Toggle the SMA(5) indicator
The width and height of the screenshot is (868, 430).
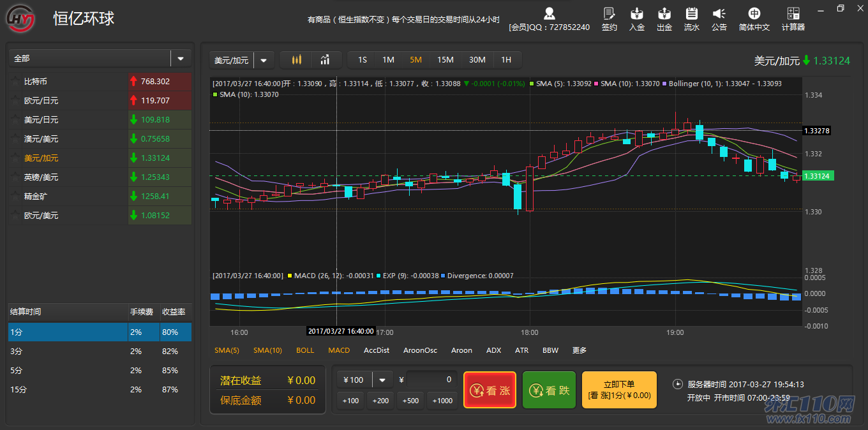point(227,350)
